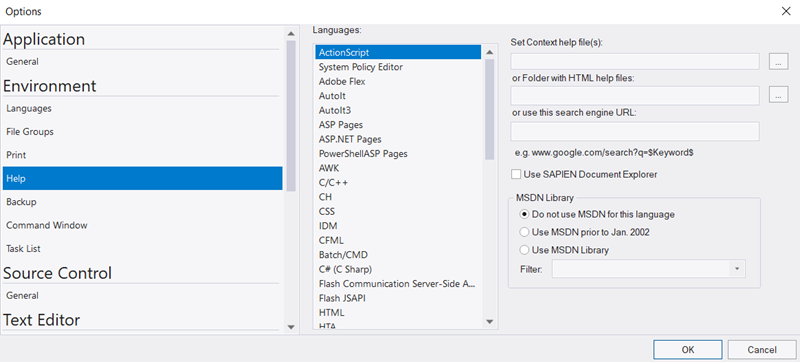Click the Source Control category heading
This screenshot has height=362, width=800.
(x=57, y=273)
